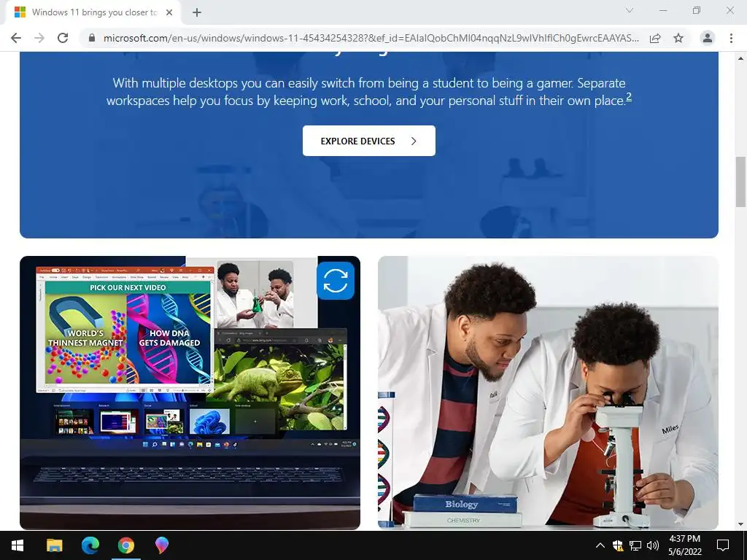Open the colorful balloon app in taskbar
This screenshot has height=560, width=747.
[161, 545]
